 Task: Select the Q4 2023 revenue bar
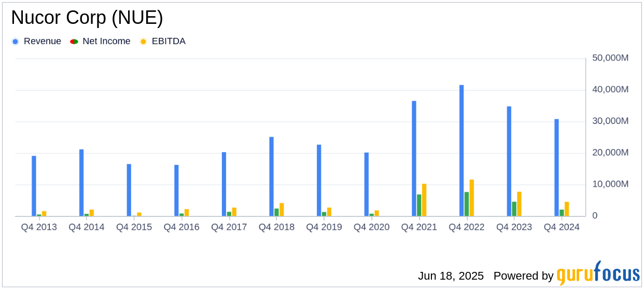(x=509, y=161)
